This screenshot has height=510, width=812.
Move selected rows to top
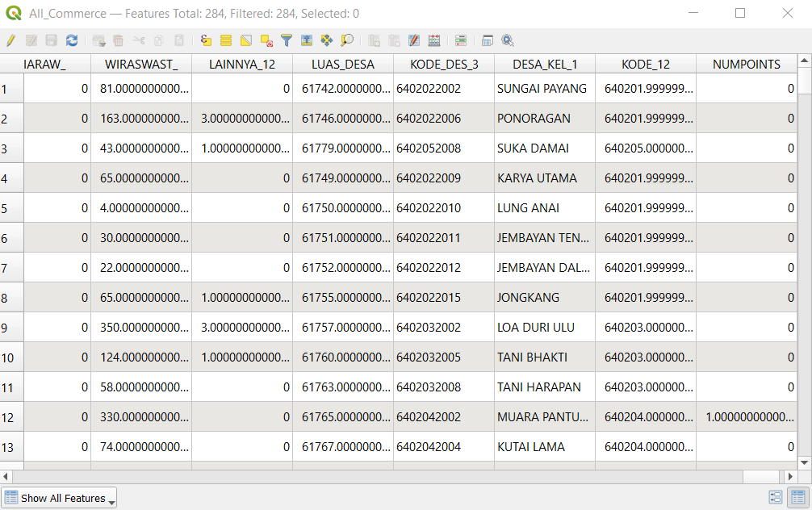(307, 40)
